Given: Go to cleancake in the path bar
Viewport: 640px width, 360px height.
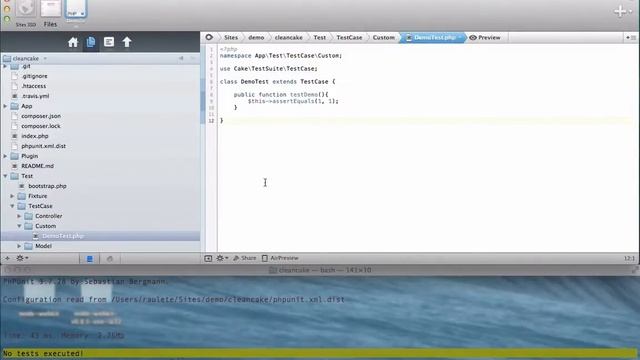Looking at the screenshot, I should (x=289, y=38).
